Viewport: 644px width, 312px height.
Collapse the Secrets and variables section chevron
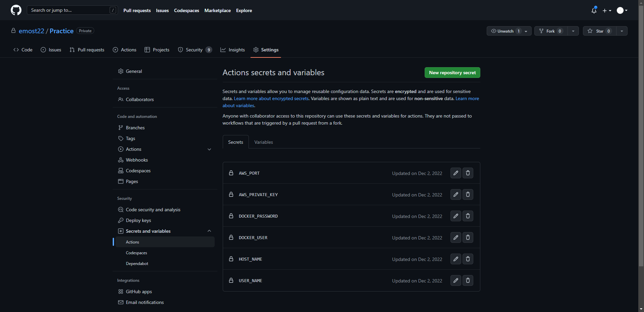click(x=209, y=231)
